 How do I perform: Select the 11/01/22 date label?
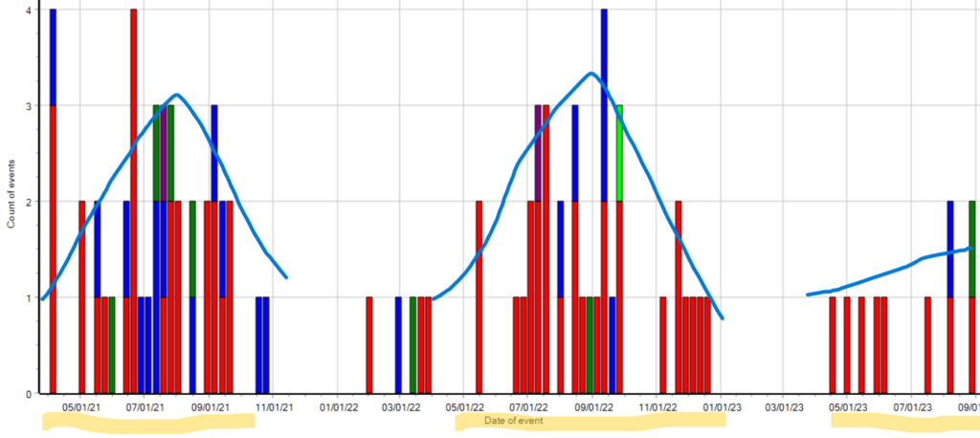[x=657, y=407]
